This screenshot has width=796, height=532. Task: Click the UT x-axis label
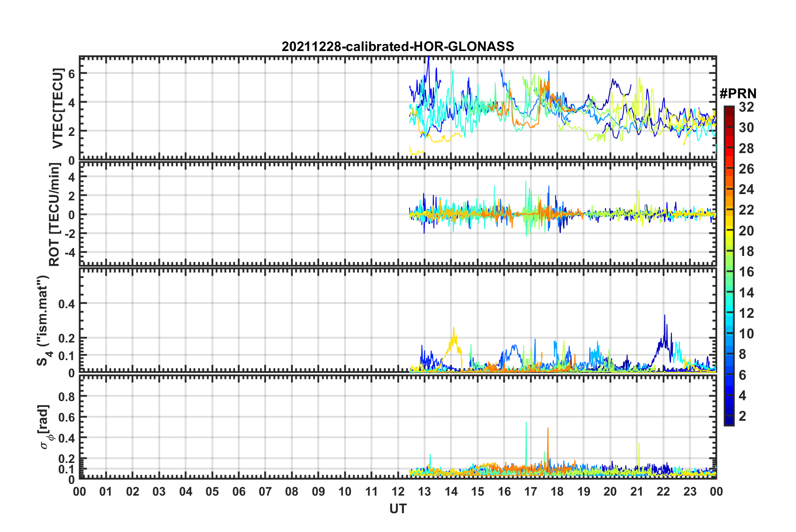pos(398,509)
